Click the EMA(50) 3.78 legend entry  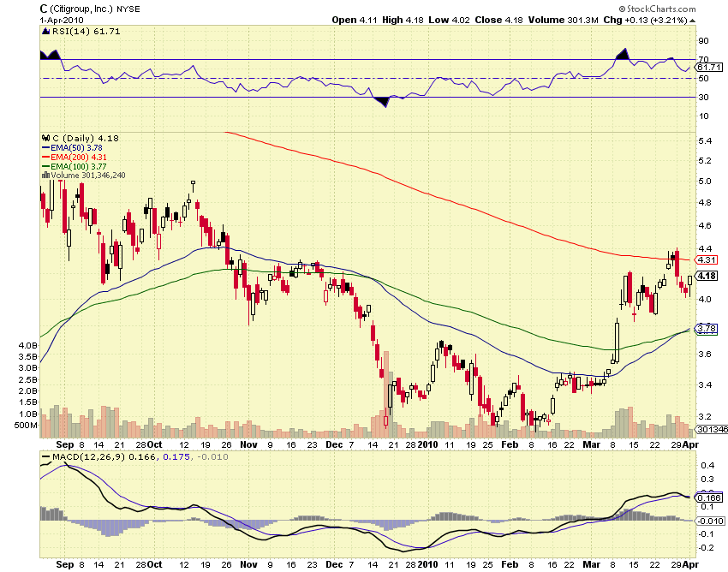(x=76, y=147)
